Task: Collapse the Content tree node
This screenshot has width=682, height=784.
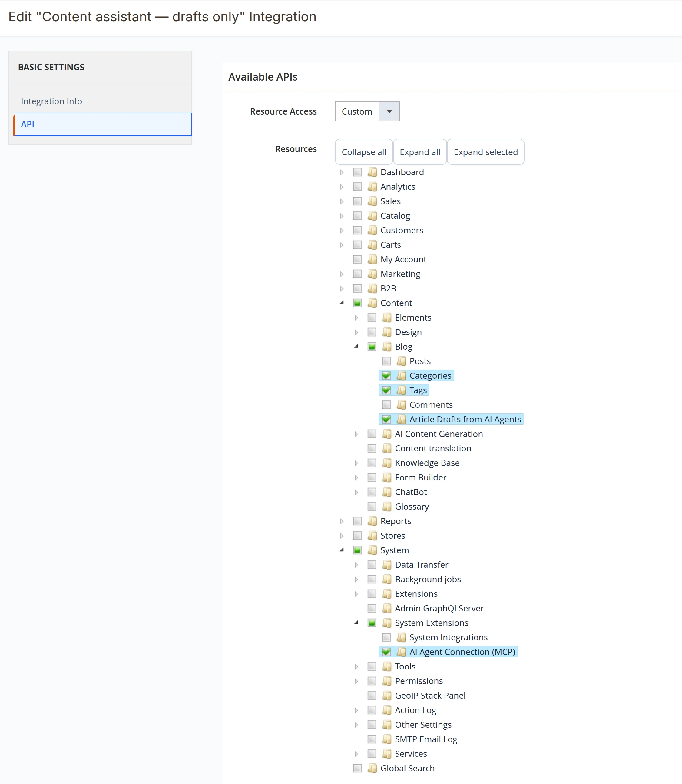Action: pos(342,303)
